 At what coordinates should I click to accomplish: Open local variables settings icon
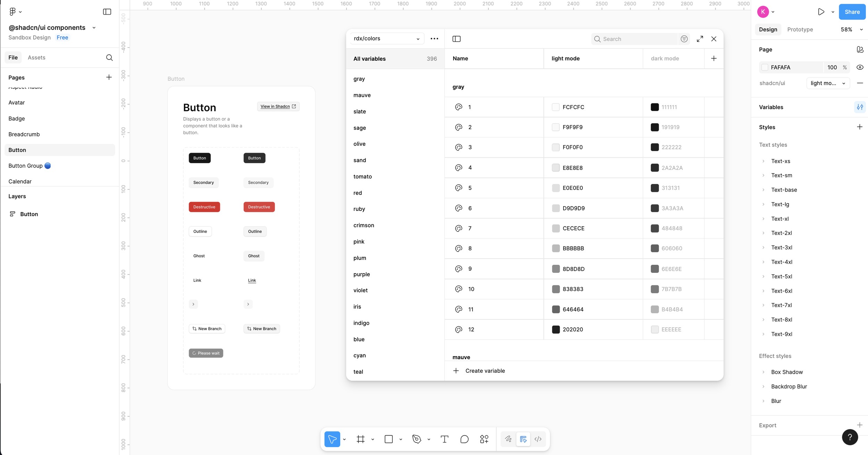(860, 107)
